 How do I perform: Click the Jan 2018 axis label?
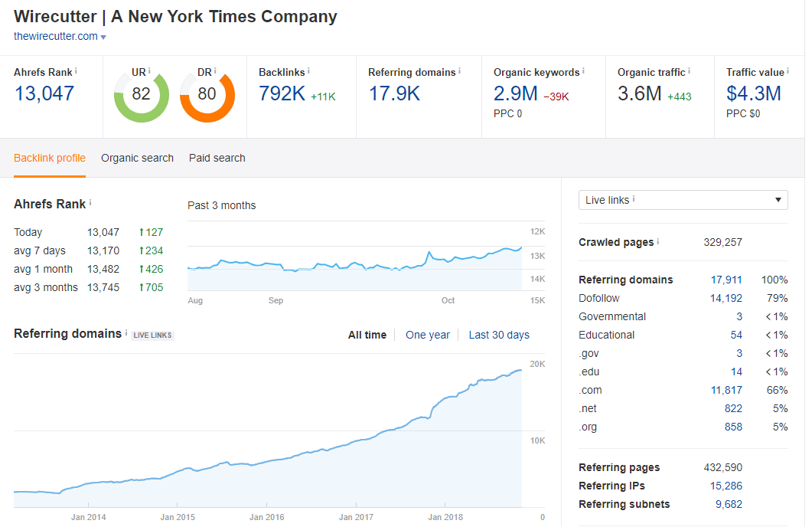(445, 517)
